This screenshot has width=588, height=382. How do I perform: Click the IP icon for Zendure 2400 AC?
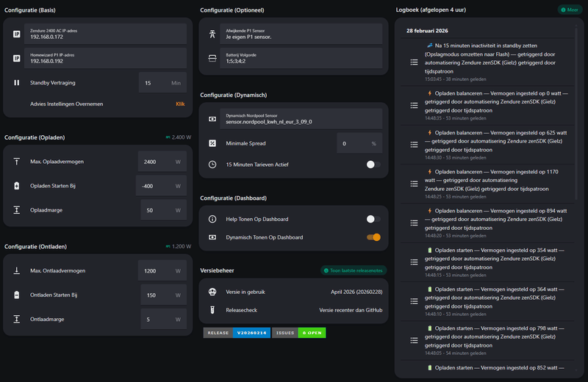click(x=17, y=34)
